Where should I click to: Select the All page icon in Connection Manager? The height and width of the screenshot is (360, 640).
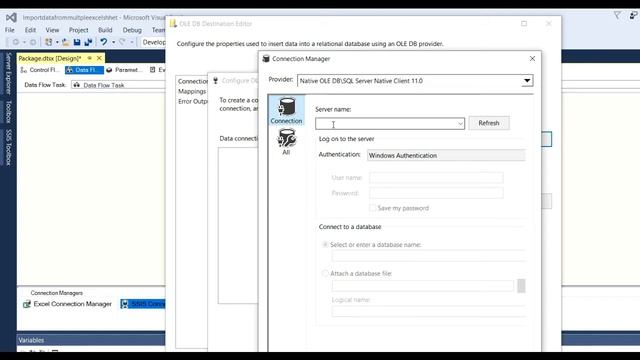(x=286, y=142)
